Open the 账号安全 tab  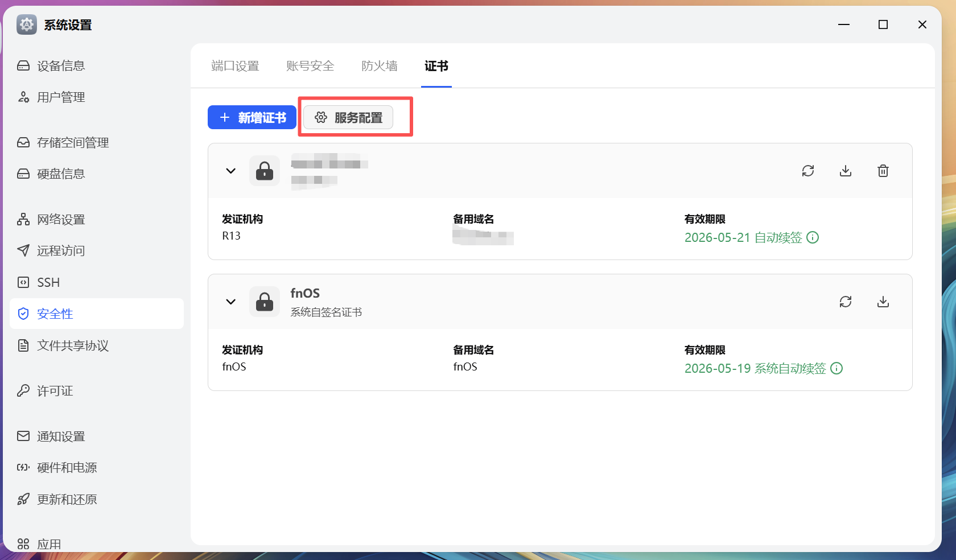tap(310, 66)
